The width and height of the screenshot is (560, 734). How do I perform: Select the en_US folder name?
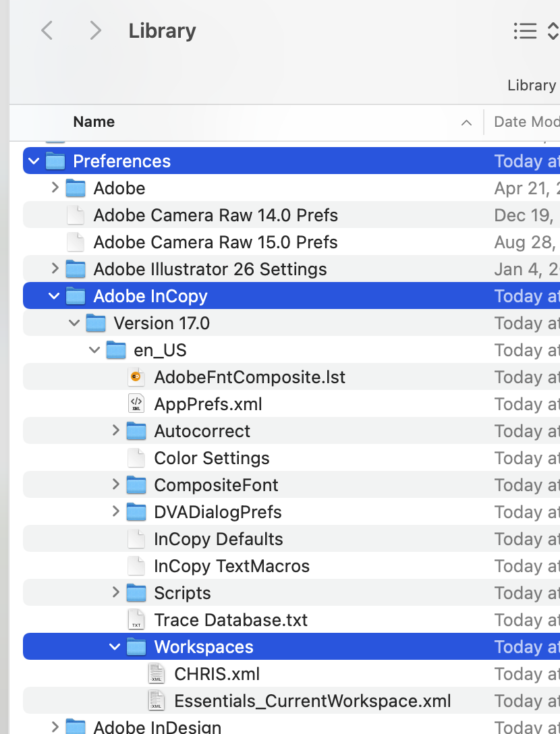pyautogui.click(x=160, y=351)
